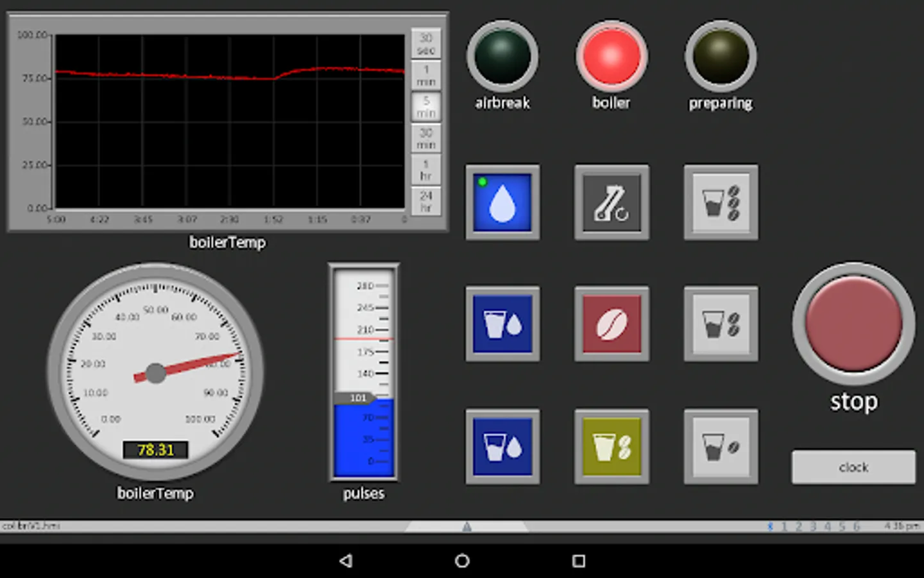Tap the red coffee bean button
Image resolution: width=924 pixels, height=578 pixels.
pos(612,324)
